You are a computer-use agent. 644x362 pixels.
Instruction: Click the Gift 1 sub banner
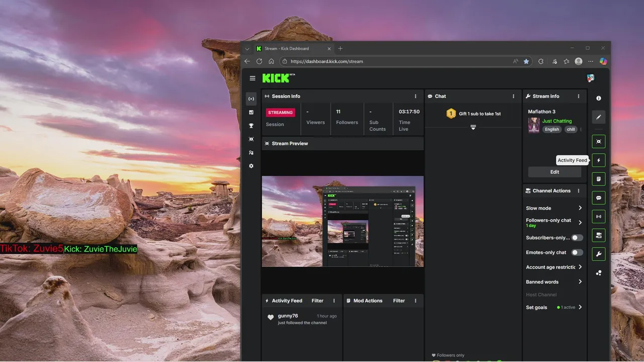(x=473, y=114)
